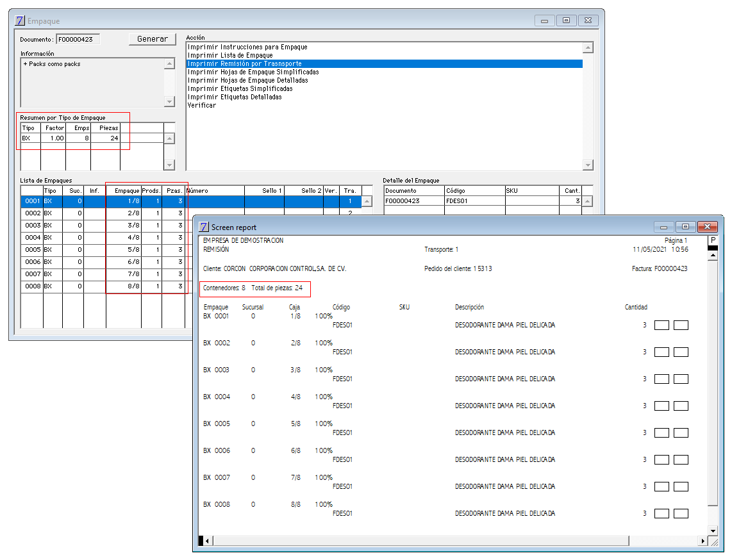This screenshot has width=732, height=560.
Task: Minimize the Screen report window
Action: click(663, 227)
